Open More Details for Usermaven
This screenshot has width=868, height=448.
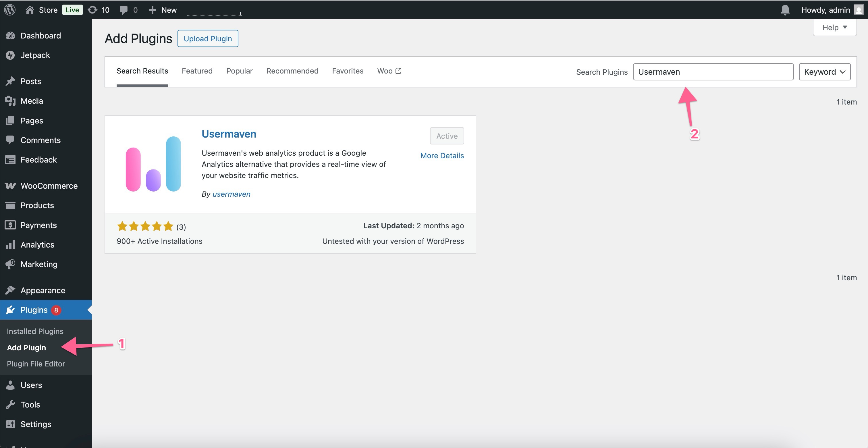(442, 155)
